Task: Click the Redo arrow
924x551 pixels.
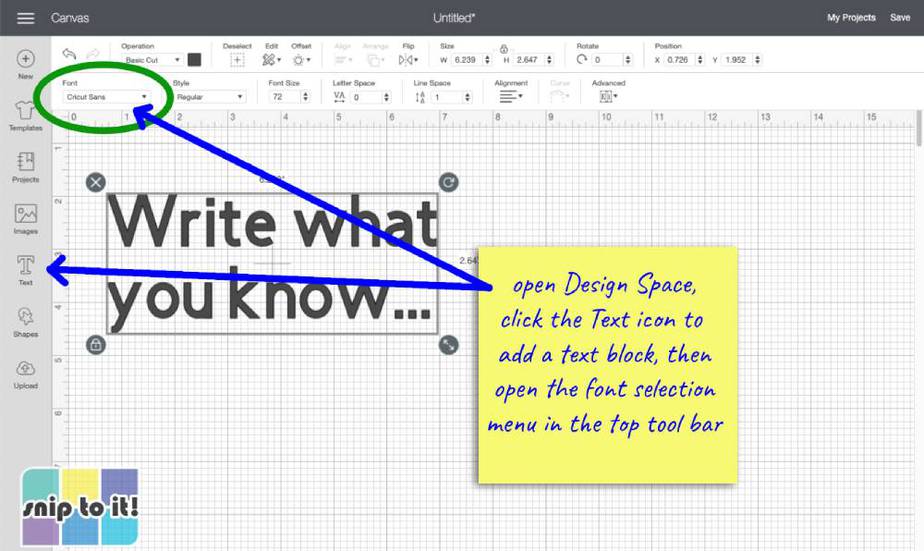Action: tap(93, 54)
